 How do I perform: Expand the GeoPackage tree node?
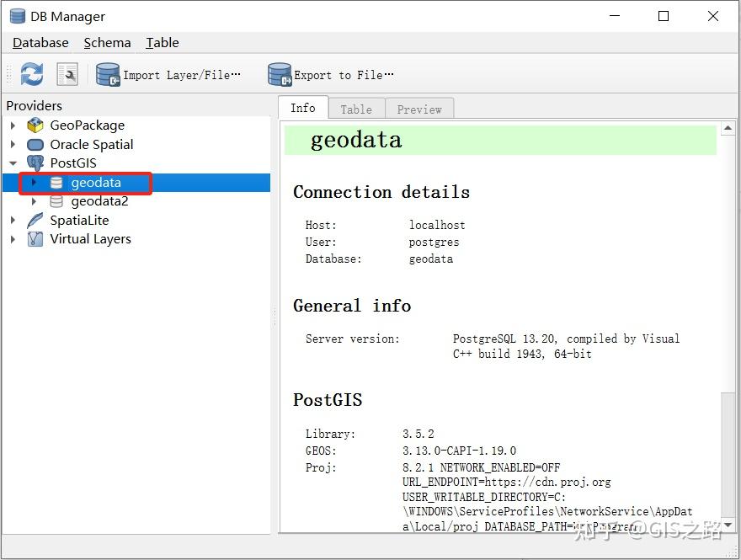[13, 125]
